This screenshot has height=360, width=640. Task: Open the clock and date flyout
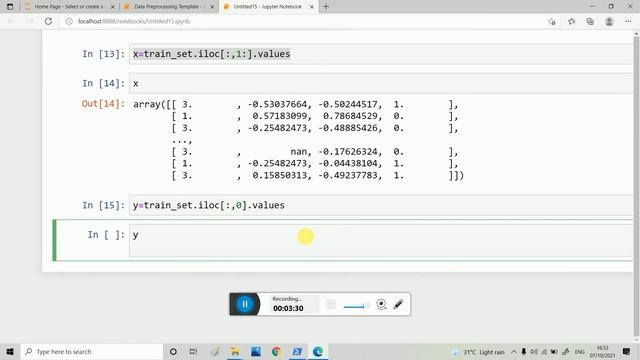pyautogui.click(x=602, y=352)
